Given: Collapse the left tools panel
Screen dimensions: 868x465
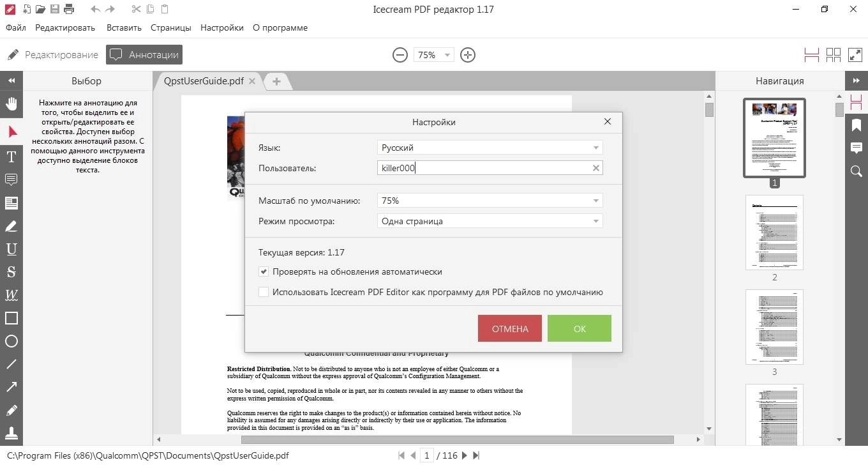Looking at the screenshot, I should tap(11, 80).
